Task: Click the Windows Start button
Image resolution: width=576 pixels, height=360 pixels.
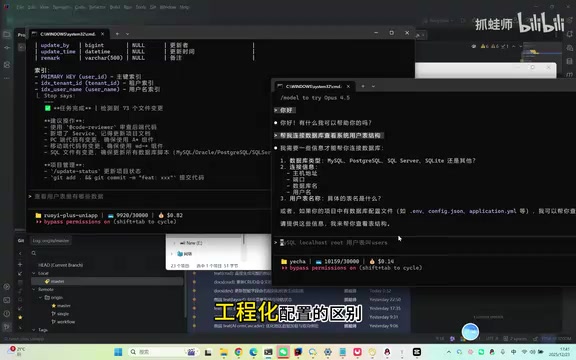Action: pyautogui.click(x=118, y=352)
